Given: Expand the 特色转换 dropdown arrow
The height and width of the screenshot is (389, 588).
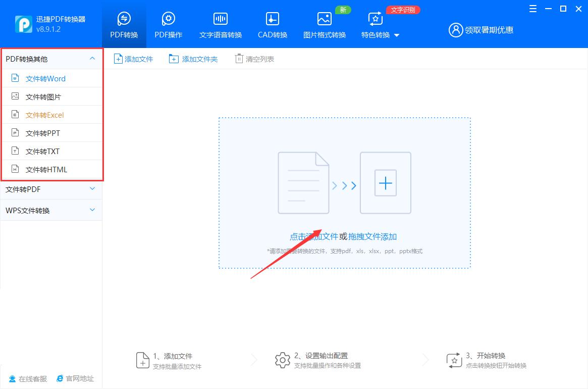Looking at the screenshot, I should coord(396,35).
